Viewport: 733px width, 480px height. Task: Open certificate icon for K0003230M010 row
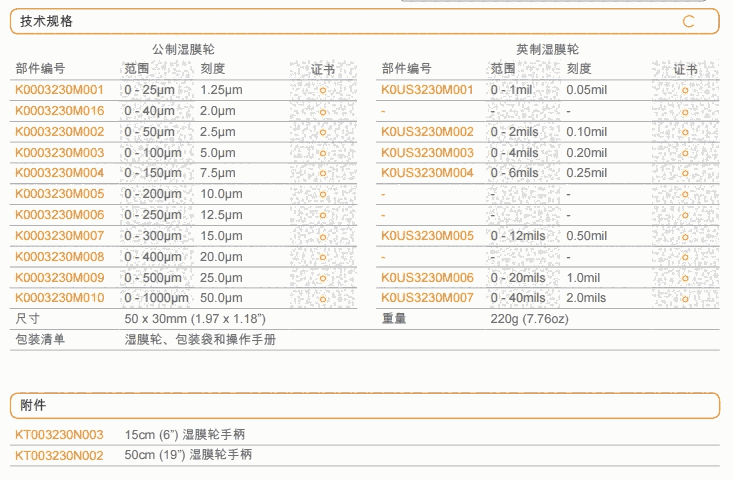pos(322,298)
